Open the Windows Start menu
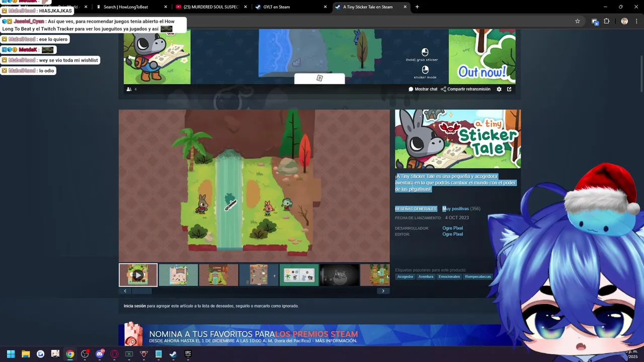 pos(11,354)
